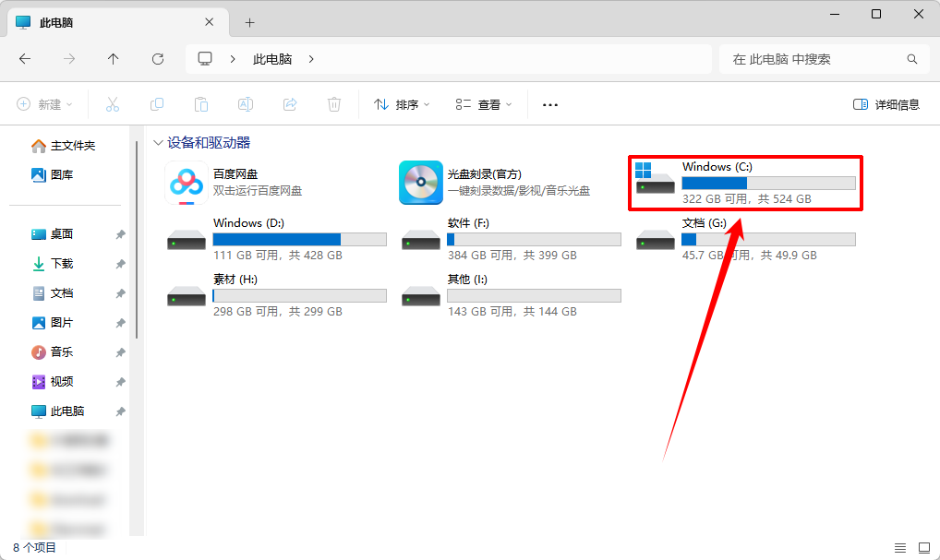The height and width of the screenshot is (560, 940).
Task: Open 光盘刻录(官方) disc icon
Action: click(x=421, y=183)
